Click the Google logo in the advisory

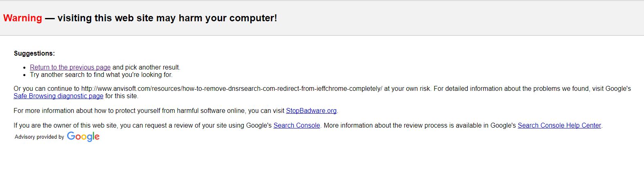point(83,137)
